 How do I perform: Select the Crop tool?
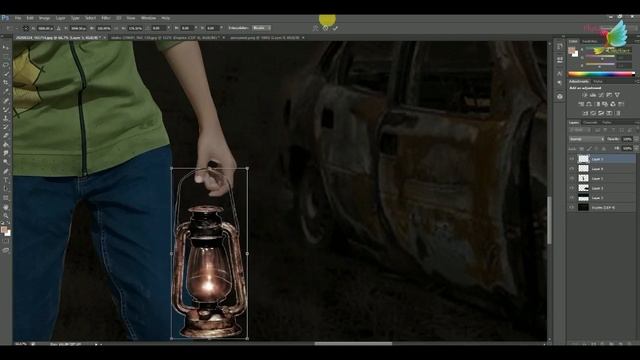pos(6,82)
